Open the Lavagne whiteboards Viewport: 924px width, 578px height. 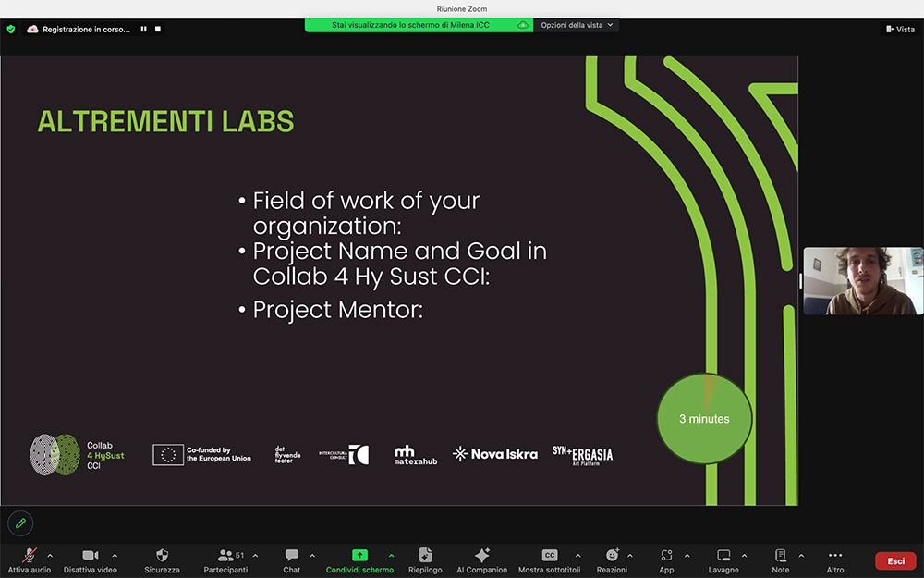point(723,560)
